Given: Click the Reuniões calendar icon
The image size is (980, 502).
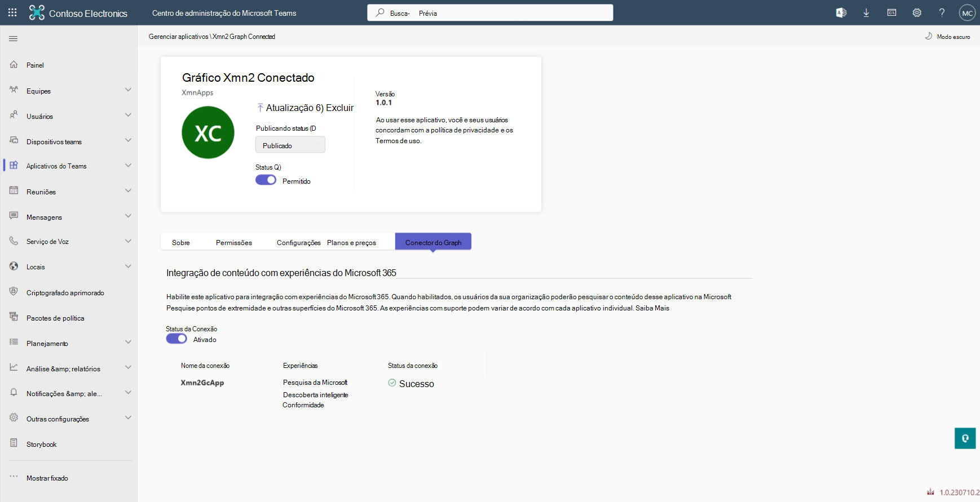Looking at the screenshot, I should [x=14, y=191].
